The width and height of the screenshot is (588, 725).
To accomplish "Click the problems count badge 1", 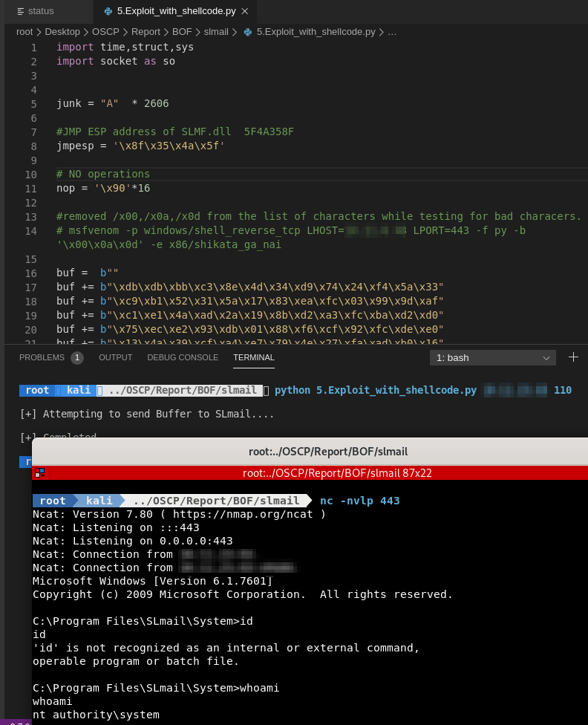I will tap(77, 358).
